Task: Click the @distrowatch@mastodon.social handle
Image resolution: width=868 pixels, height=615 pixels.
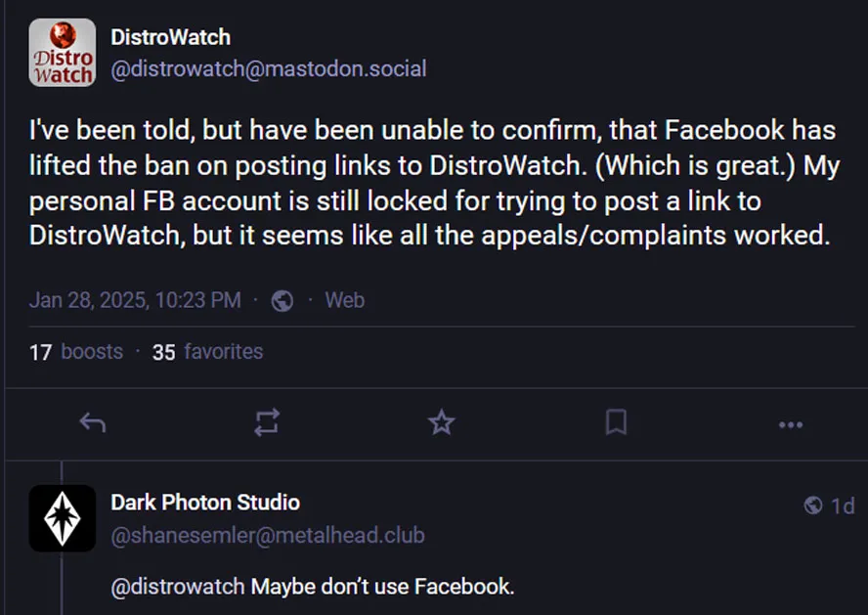Action: pos(268,69)
